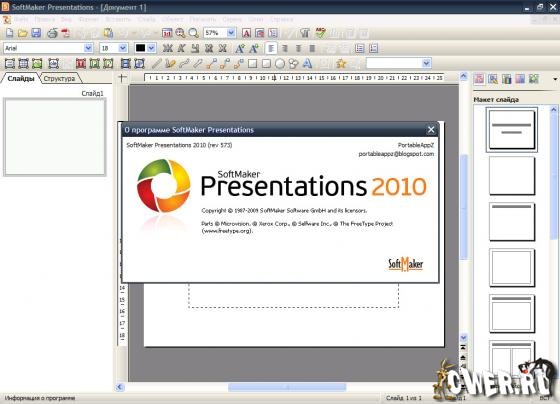This screenshot has height=404, width=560.
Task: Choose the content-only layout thumbnail
Action: [x=512, y=268]
